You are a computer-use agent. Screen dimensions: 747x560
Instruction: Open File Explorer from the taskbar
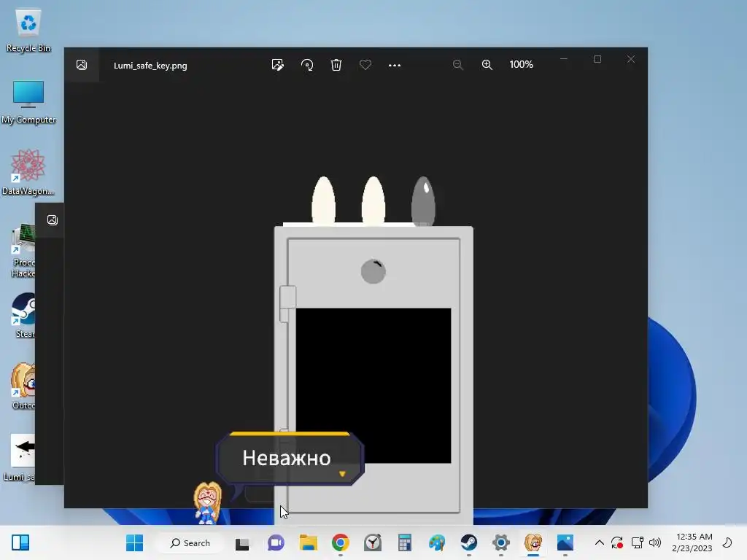(309, 542)
